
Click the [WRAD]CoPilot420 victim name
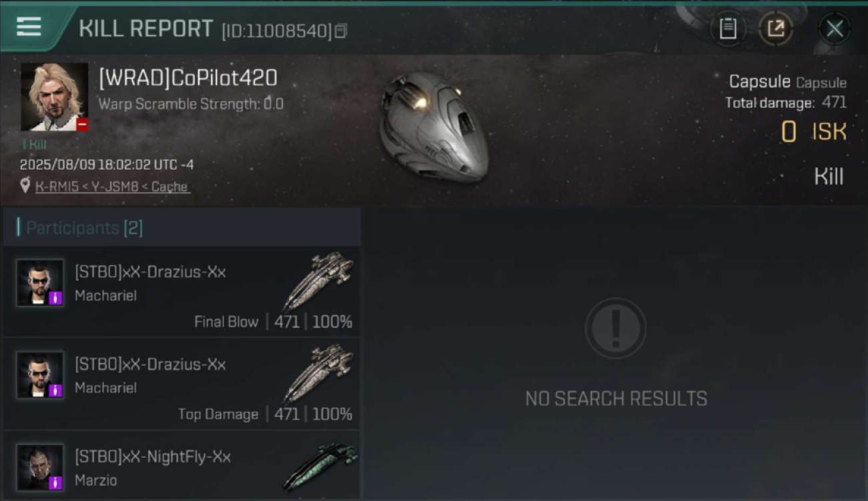(x=188, y=78)
